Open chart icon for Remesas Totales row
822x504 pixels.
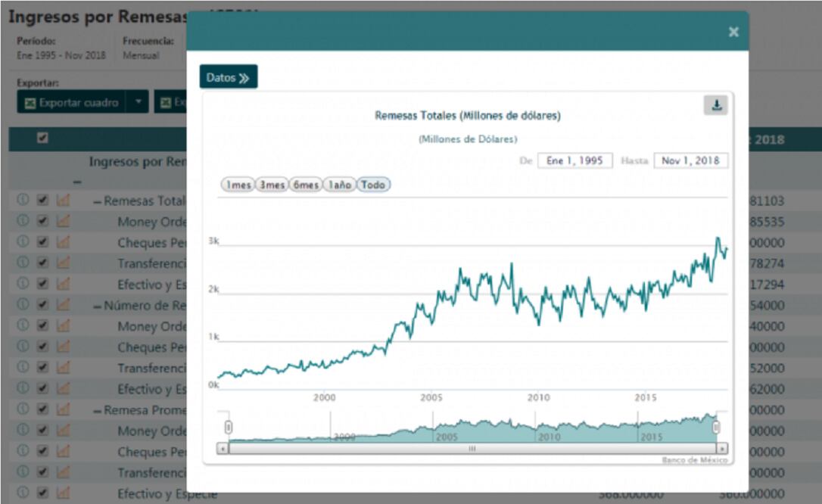(x=64, y=201)
